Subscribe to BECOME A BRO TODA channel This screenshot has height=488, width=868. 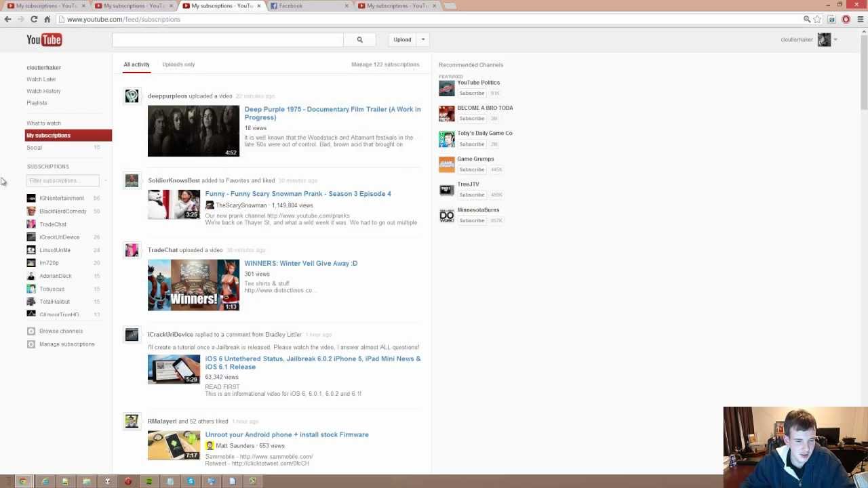(x=471, y=119)
